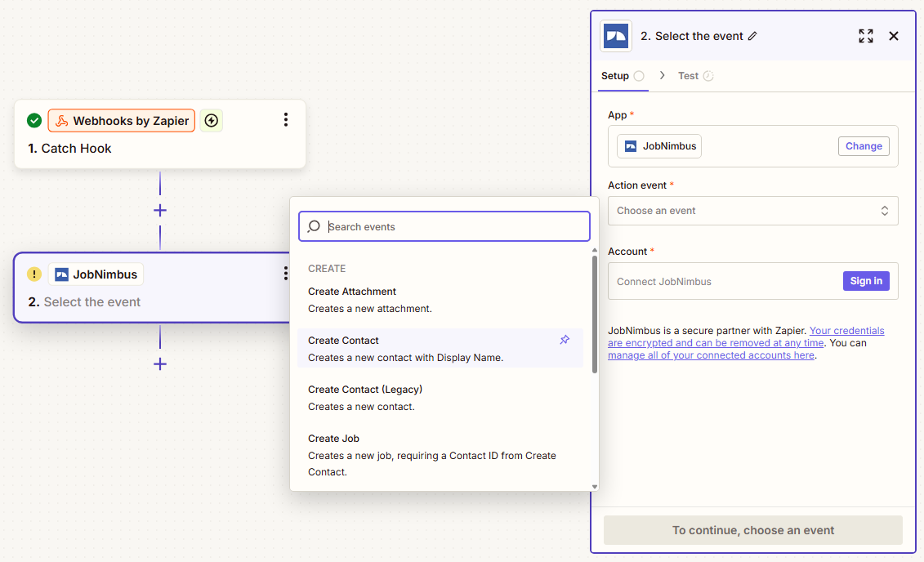924x562 pixels.
Task: Close the Select the event panel
Action: (893, 36)
